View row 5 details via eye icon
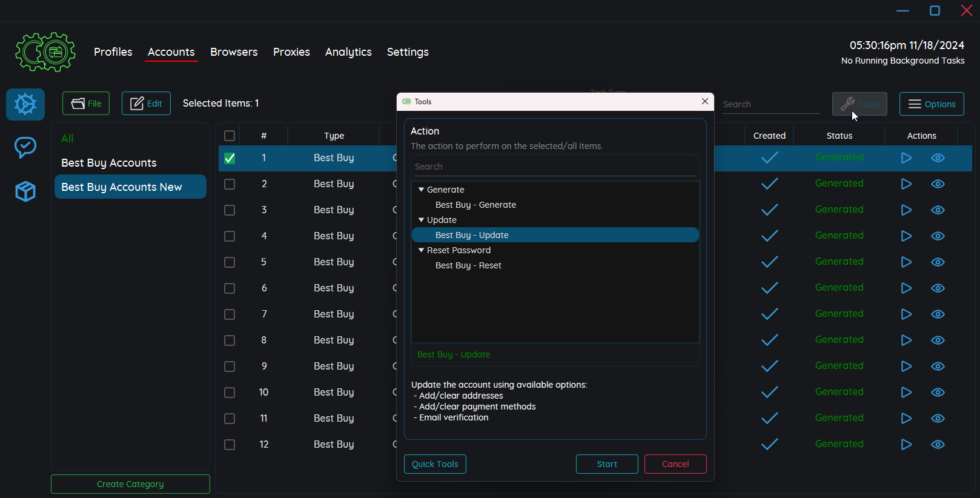Viewport: 980px width, 498px height. click(x=938, y=262)
